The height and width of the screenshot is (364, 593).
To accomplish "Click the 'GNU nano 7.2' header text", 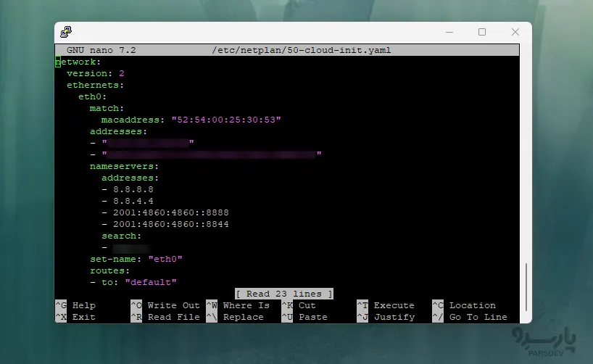I will [101, 50].
